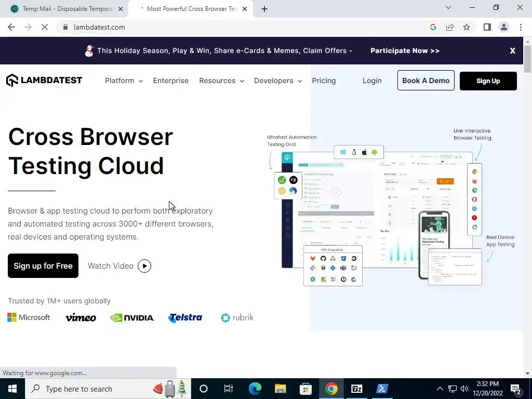Click the Sign Up button
This screenshot has width=532, height=399.
[x=488, y=81]
